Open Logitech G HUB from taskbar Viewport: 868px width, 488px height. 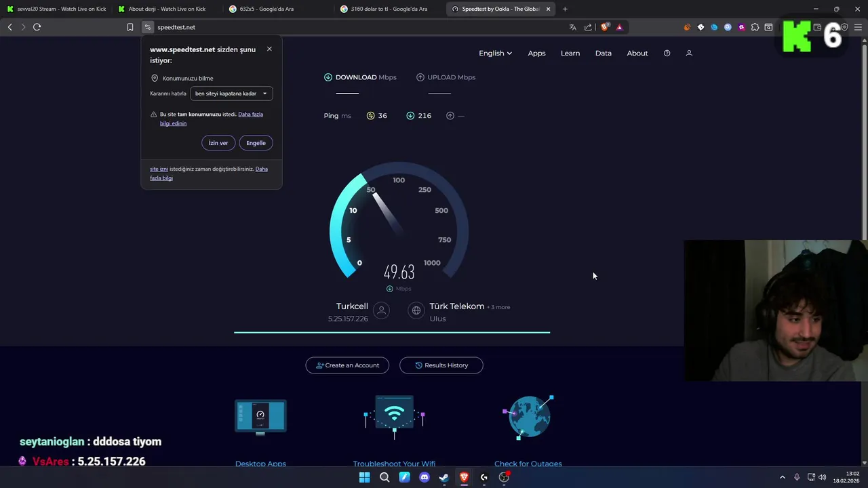pyautogui.click(x=484, y=477)
